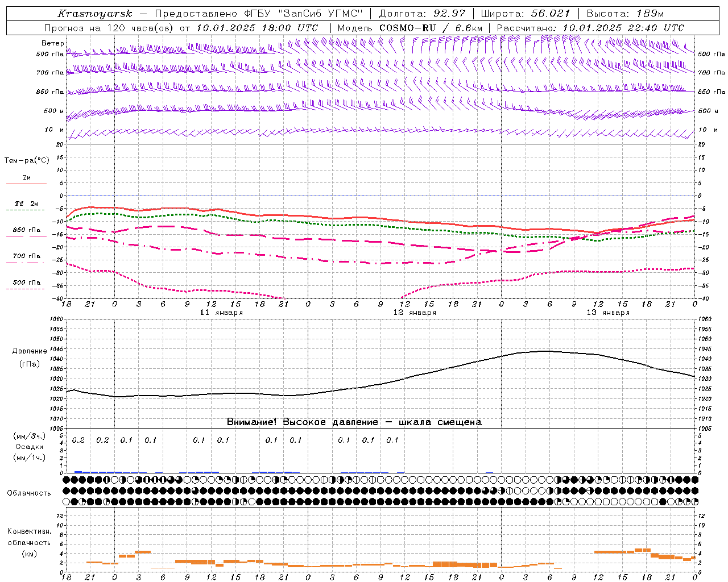Click the 'Давление' pressure panel label
728x582 pixels.
pos(30,351)
